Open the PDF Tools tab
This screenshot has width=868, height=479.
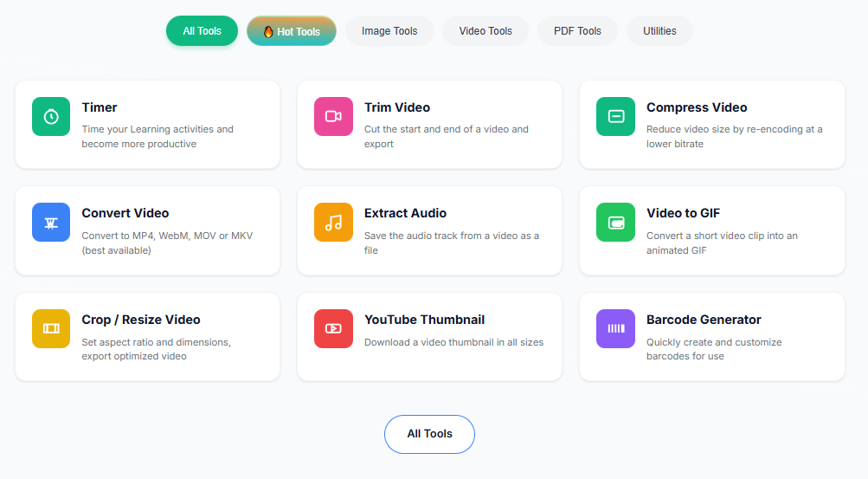[577, 31]
